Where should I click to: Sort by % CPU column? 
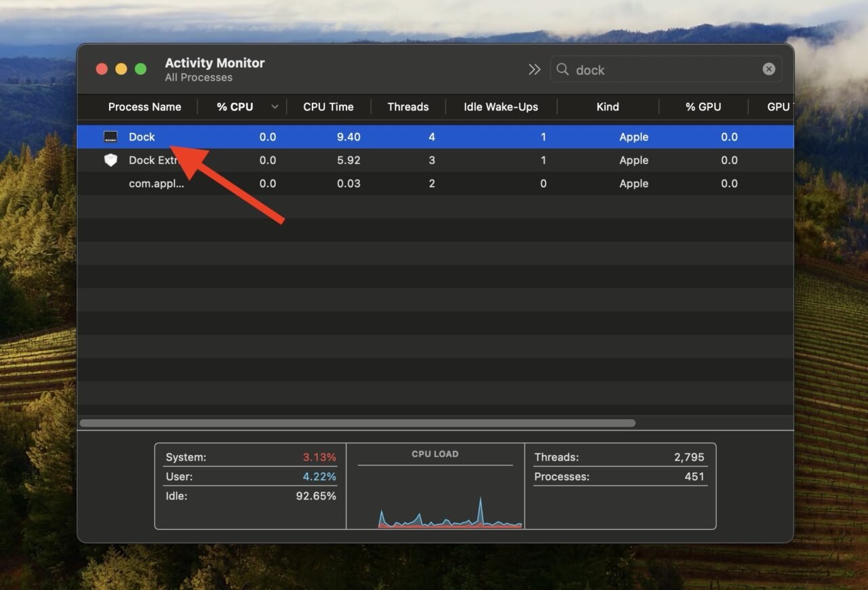coord(235,106)
